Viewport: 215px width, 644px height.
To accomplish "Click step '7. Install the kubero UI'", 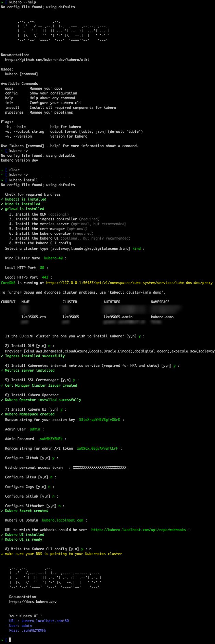I will click(70, 238).
